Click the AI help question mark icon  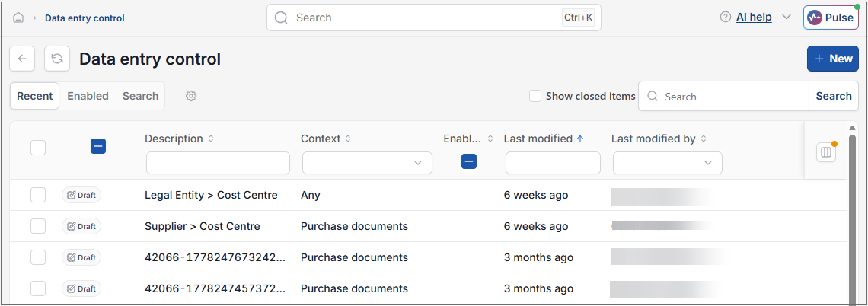tap(725, 18)
